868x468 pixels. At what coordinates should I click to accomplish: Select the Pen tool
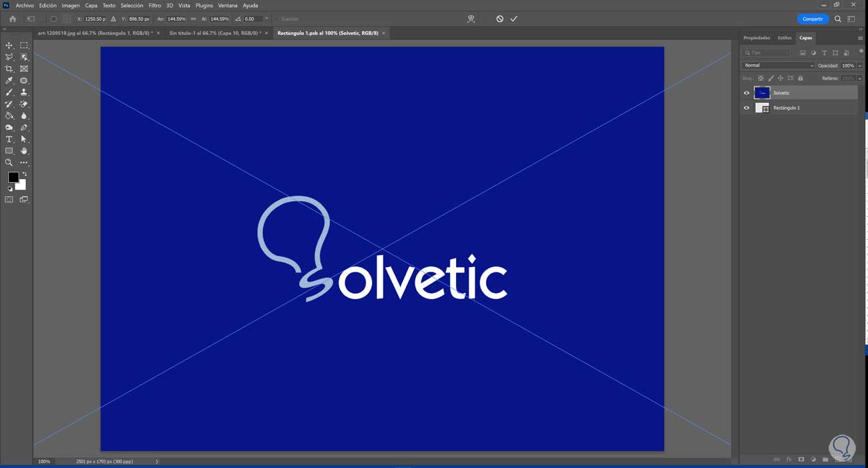(x=24, y=128)
